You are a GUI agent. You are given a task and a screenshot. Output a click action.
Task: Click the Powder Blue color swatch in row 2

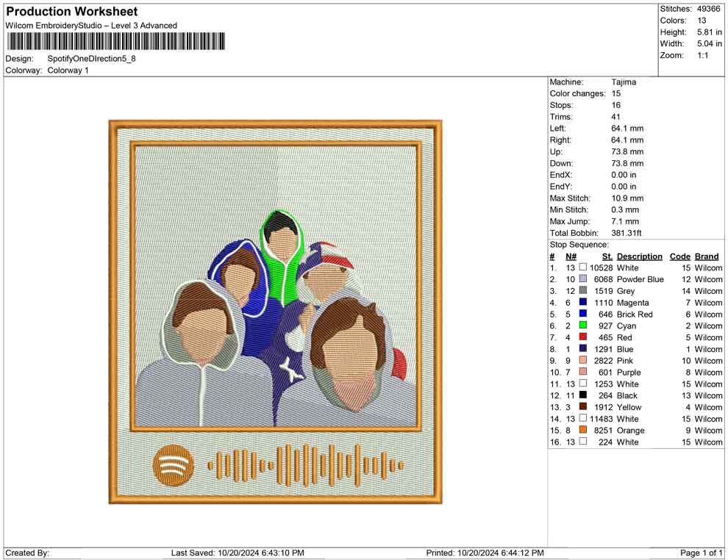[x=582, y=279]
